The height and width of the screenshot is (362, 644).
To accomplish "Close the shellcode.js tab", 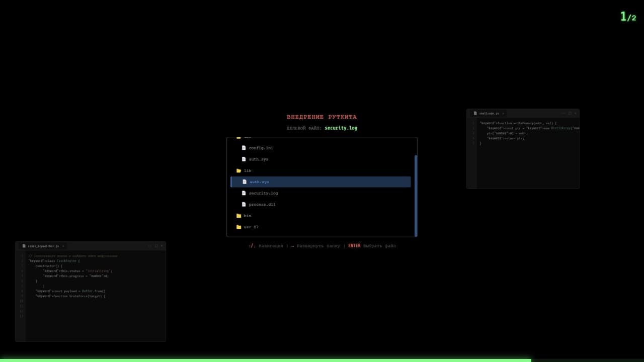I will [503, 114].
